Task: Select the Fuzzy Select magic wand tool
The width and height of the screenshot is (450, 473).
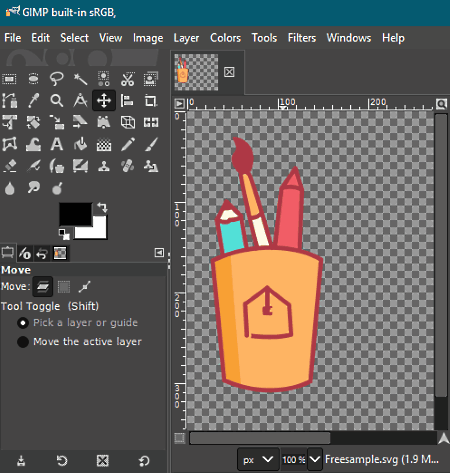Action: (80, 79)
